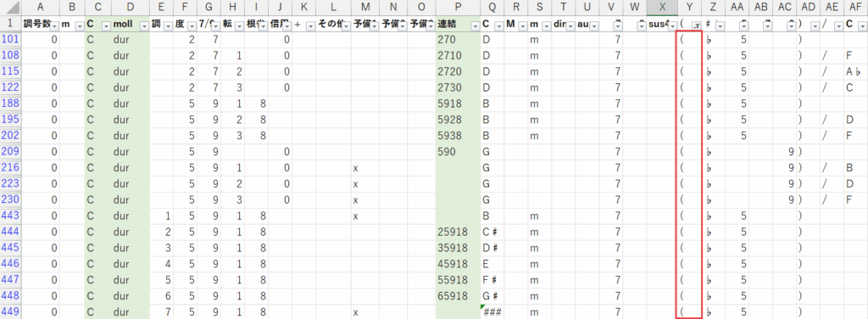
Task: Open the dim filter dropdown in column T
Action: [570, 25]
